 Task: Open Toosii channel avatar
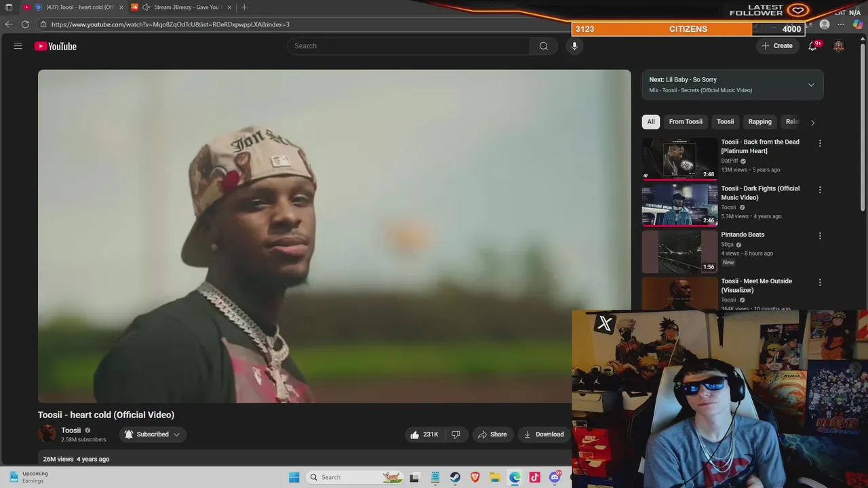(47, 434)
